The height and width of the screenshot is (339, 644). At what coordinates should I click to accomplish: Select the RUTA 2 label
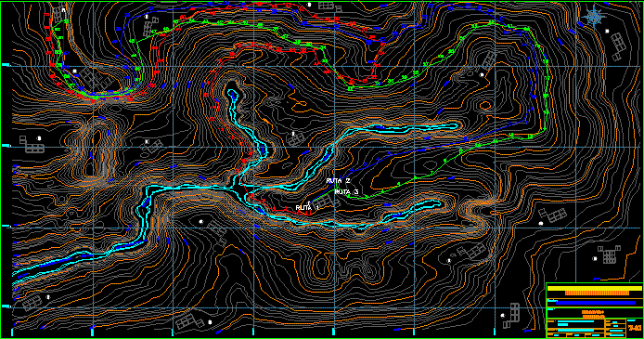(x=339, y=181)
